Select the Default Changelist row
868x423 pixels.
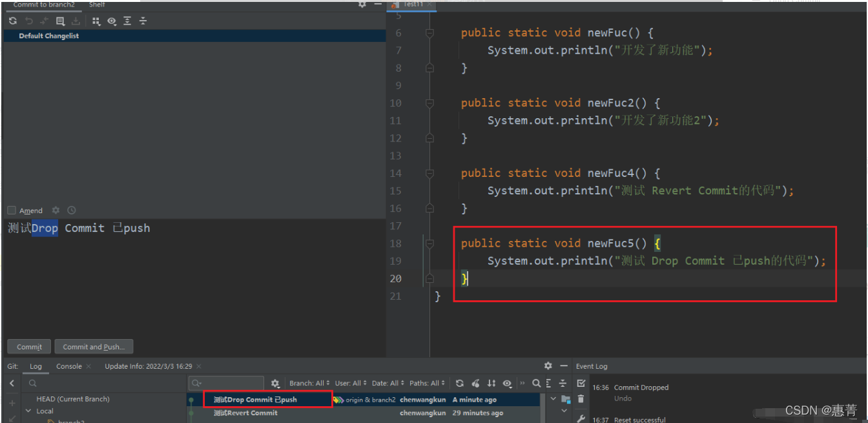pos(194,36)
